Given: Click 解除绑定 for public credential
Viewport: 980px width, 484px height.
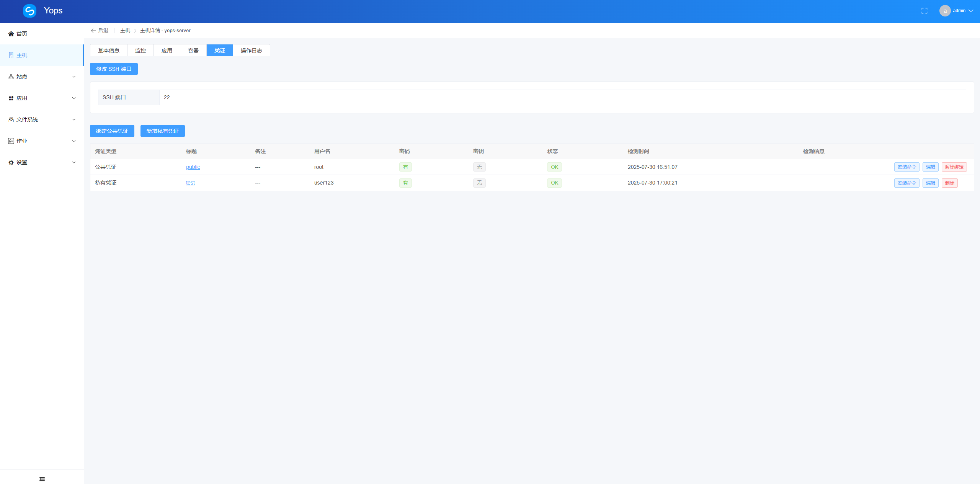Looking at the screenshot, I should tap(954, 167).
